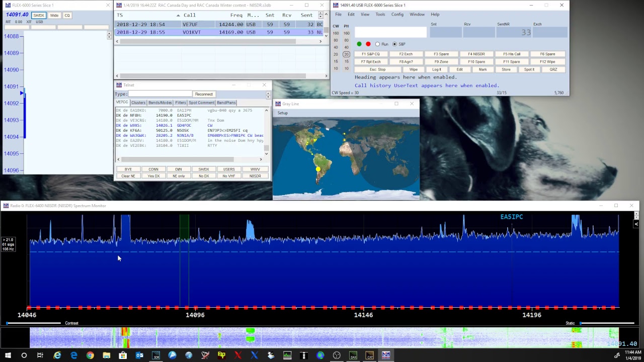
Task: Open Cortana search circle on taskbar
Action: [24, 355]
